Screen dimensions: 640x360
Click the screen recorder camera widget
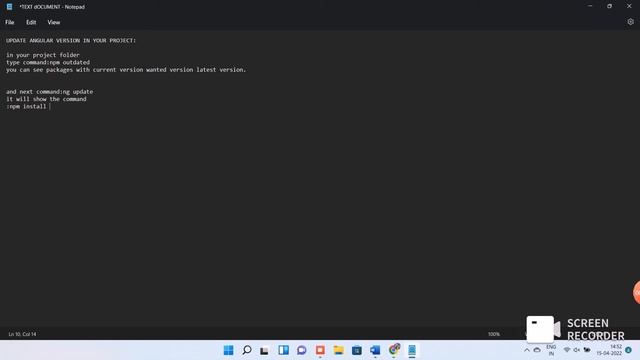[543, 329]
